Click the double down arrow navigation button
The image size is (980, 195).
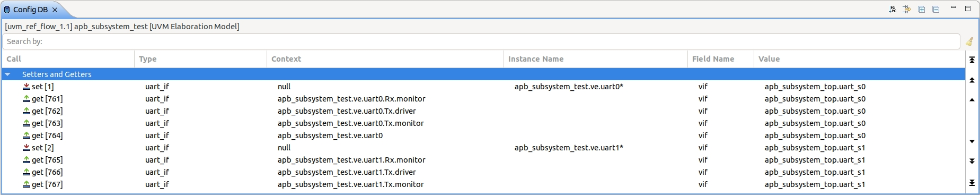pyautogui.click(x=972, y=161)
